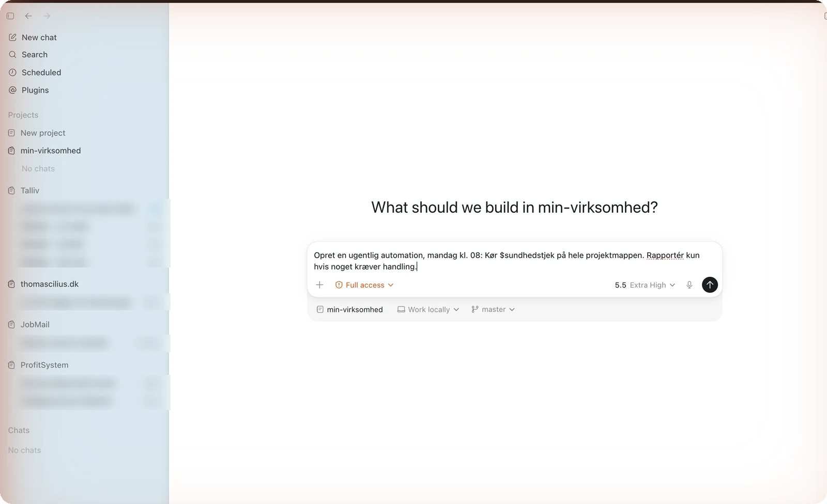Click the Full access warning icon
The image size is (827, 504).
pos(339,285)
